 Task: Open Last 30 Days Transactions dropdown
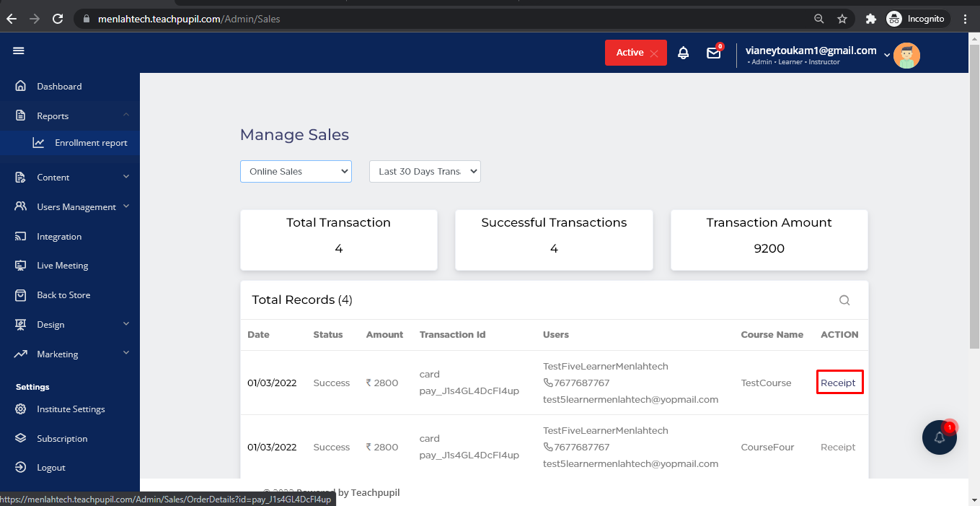coord(425,171)
